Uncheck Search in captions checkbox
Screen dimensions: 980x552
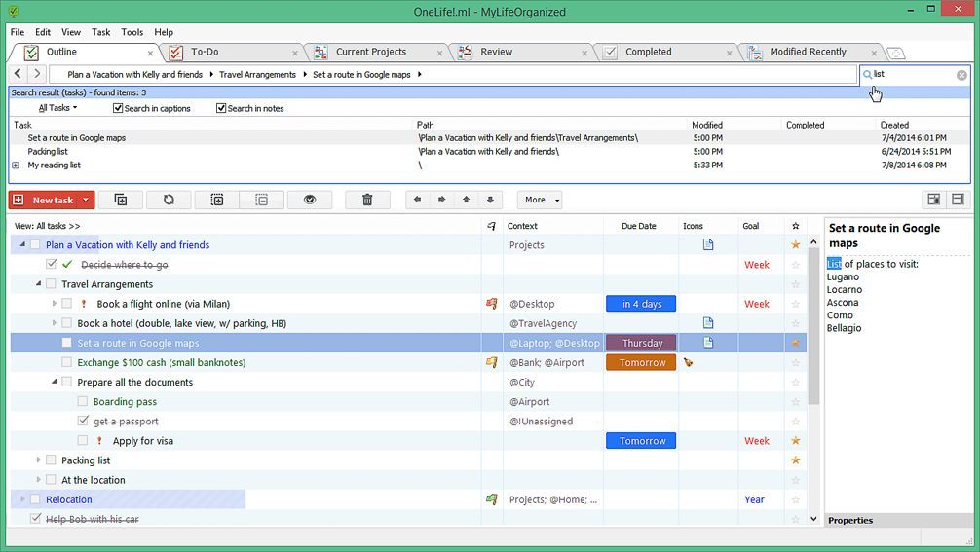point(118,108)
